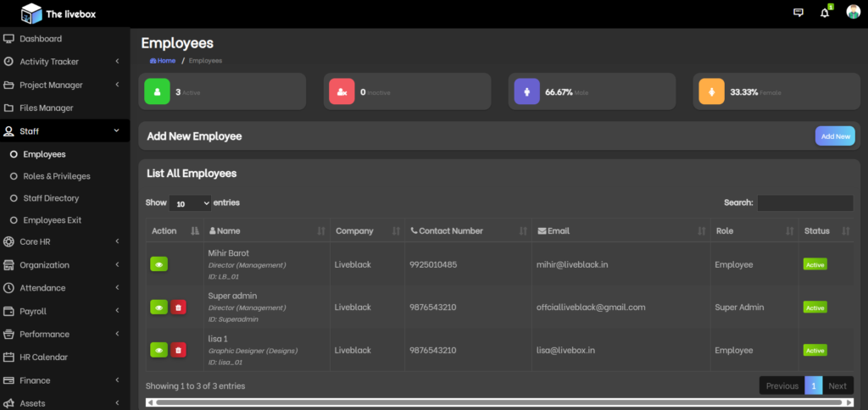The image size is (868, 410).
Task: Click the horizontal scrollbar under the table
Action: pos(500,402)
